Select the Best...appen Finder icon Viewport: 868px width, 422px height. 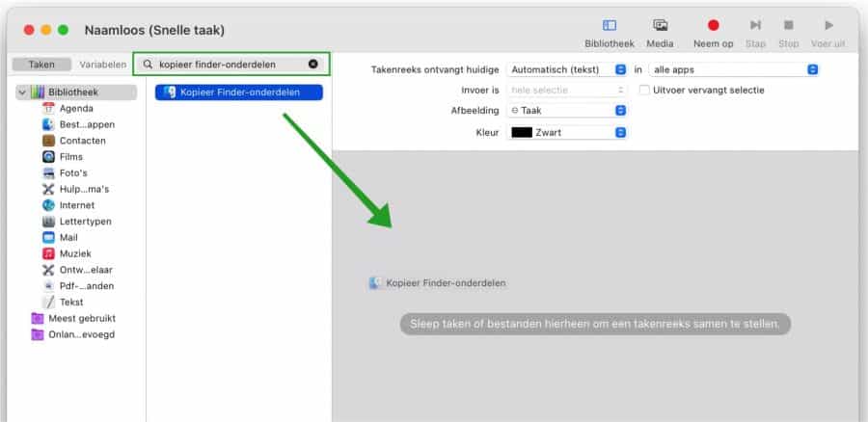(49, 124)
